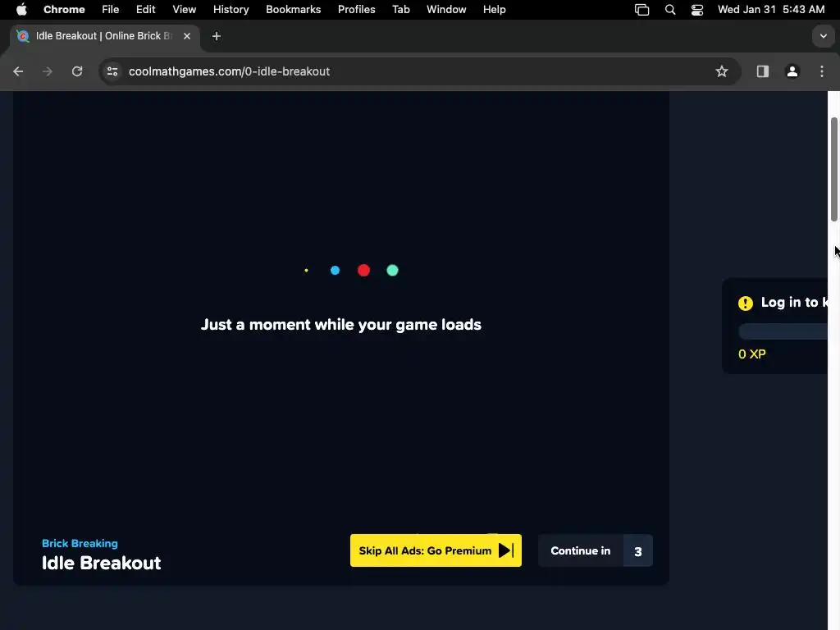
Task: Click the Idle Breakout game title
Action: pos(101,563)
